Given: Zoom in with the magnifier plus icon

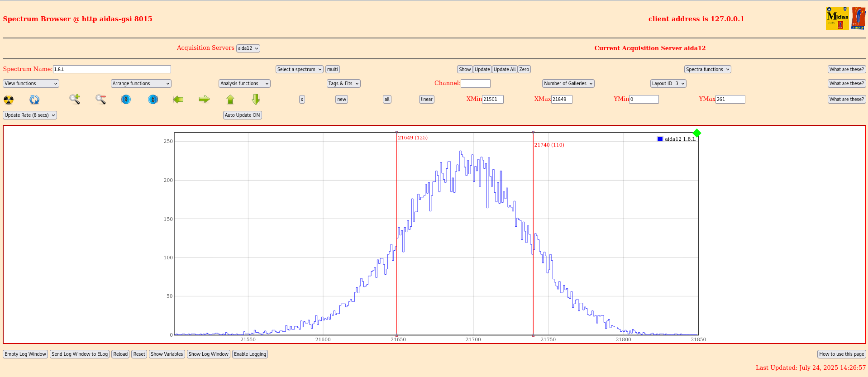Looking at the screenshot, I should coord(75,99).
